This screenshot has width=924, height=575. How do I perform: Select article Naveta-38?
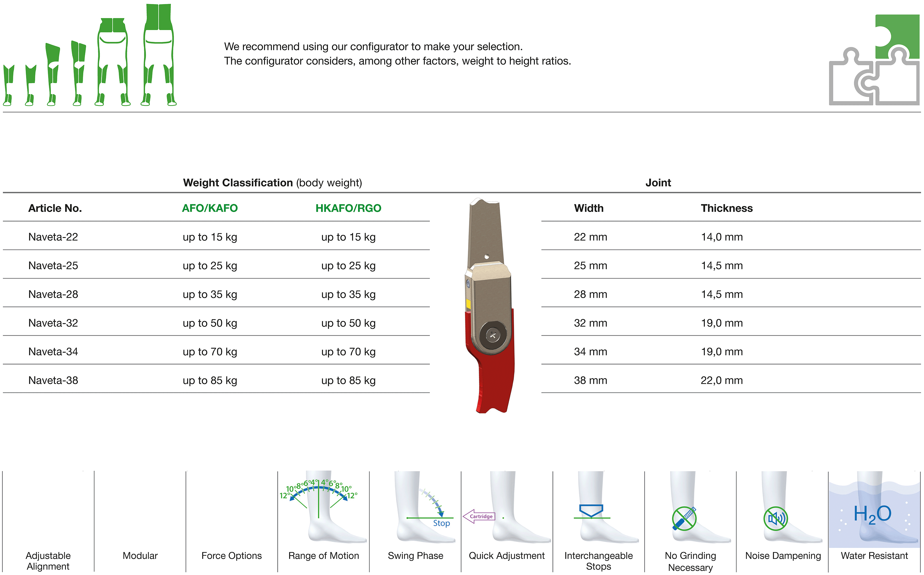[x=53, y=380]
